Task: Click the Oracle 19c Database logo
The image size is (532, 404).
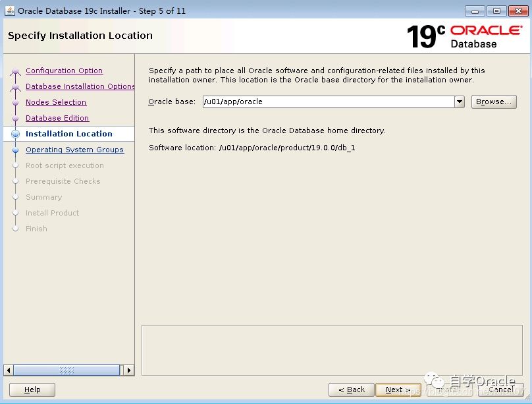Action: coord(464,36)
